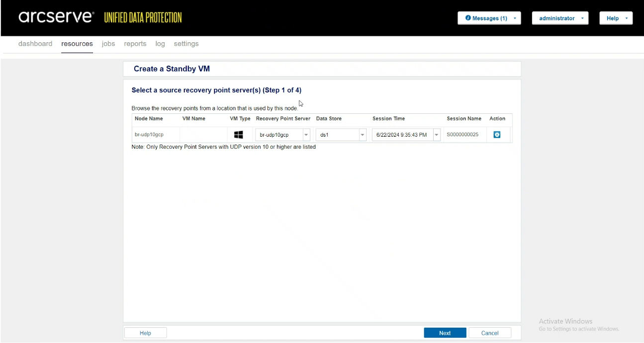
Task: Click the Next button
Action: point(445,333)
